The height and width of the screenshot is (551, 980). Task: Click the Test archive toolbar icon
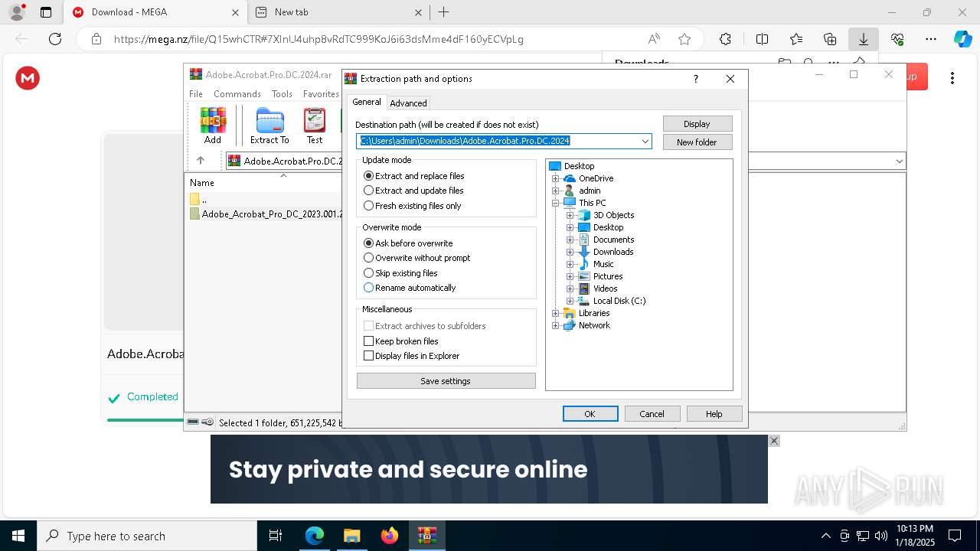pyautogui.click(x=315, y=126)
